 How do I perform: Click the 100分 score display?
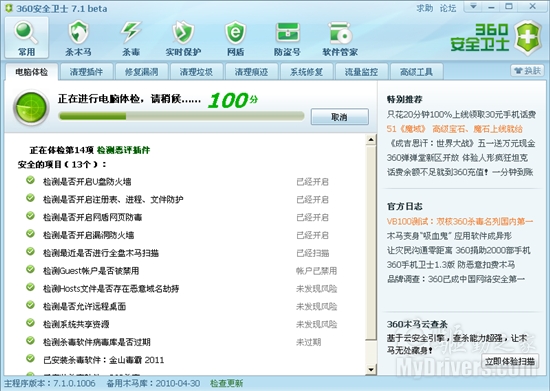[233, 100]
